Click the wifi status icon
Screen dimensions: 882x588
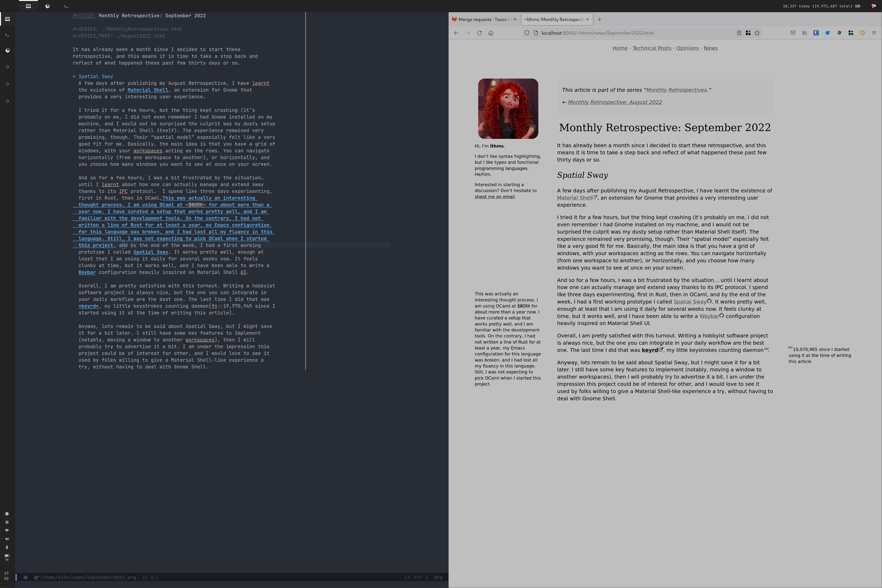(7, 531)
